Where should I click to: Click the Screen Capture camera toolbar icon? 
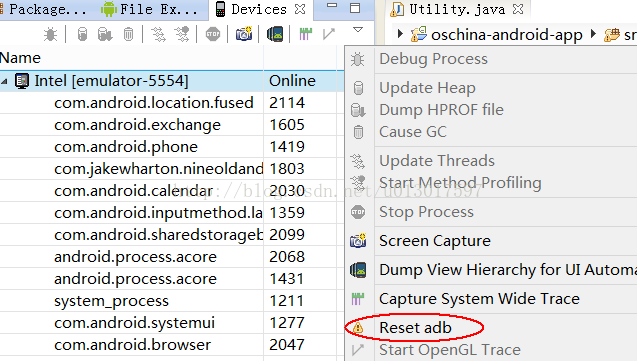[244, 34]
